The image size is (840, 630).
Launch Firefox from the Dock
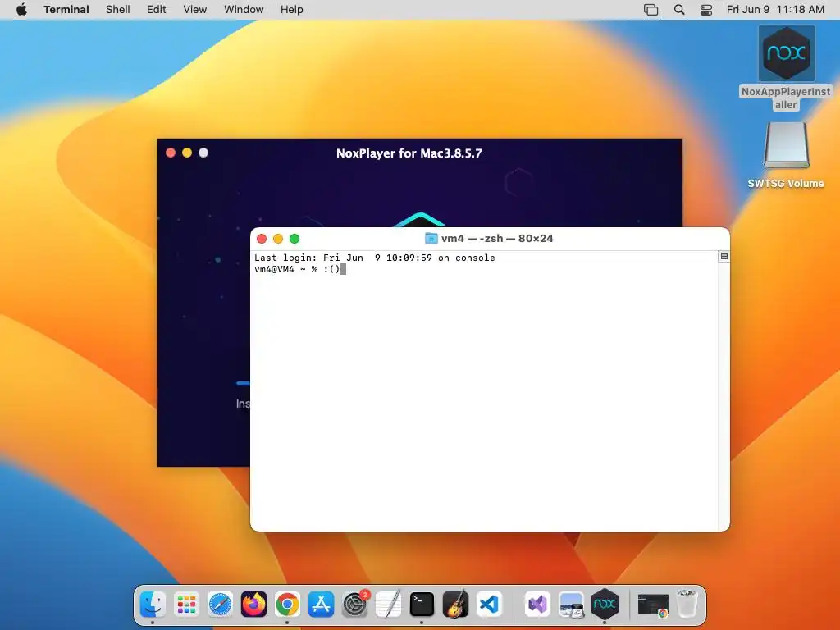pos(254,605)
